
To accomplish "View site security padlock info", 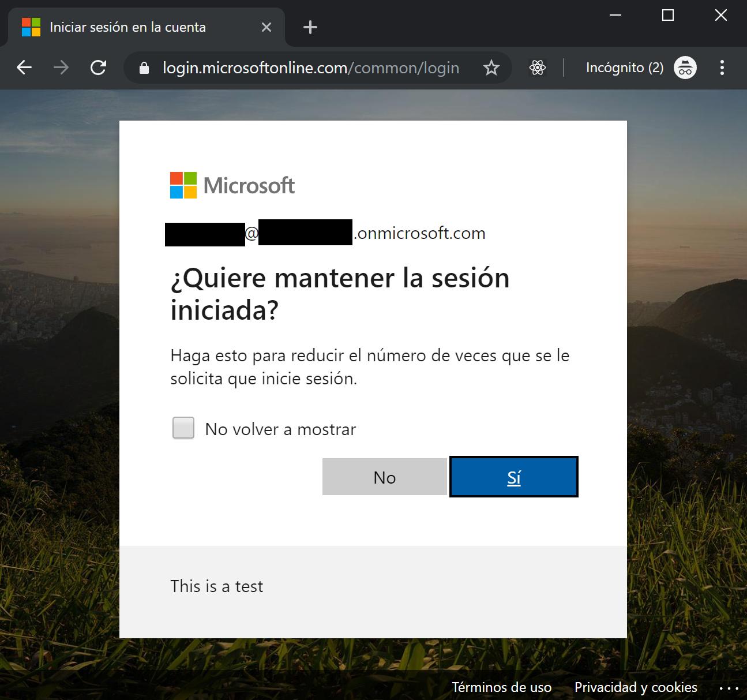I will tap(144, 68).
